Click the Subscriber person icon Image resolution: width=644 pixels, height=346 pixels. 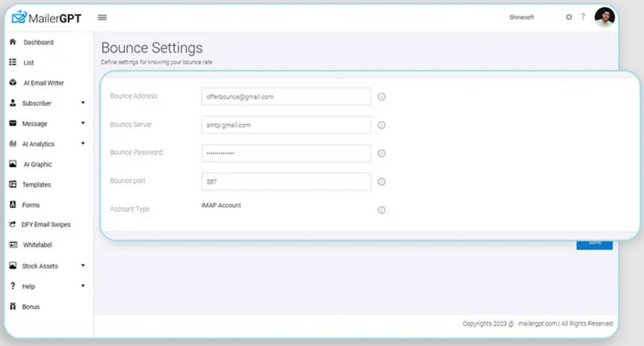[x=13, y=103]
